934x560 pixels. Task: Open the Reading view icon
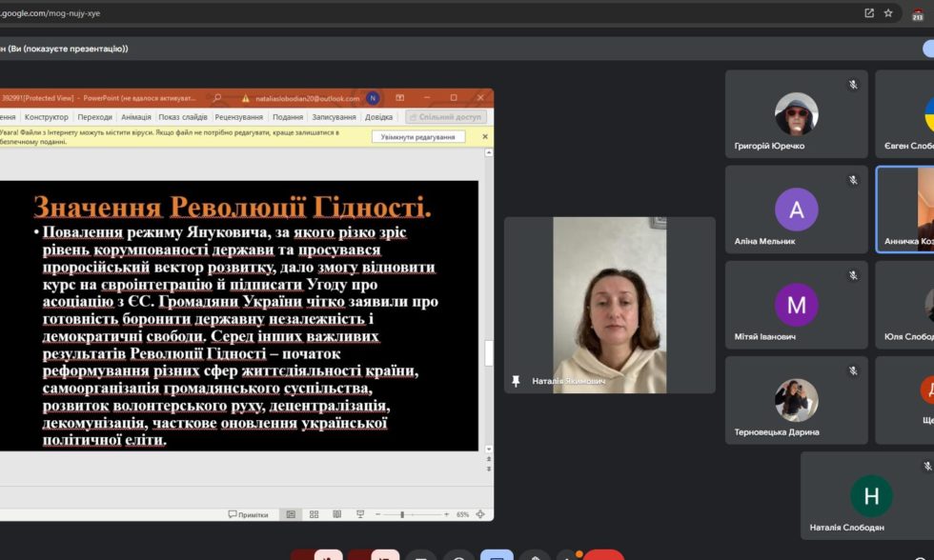(337, 513)
